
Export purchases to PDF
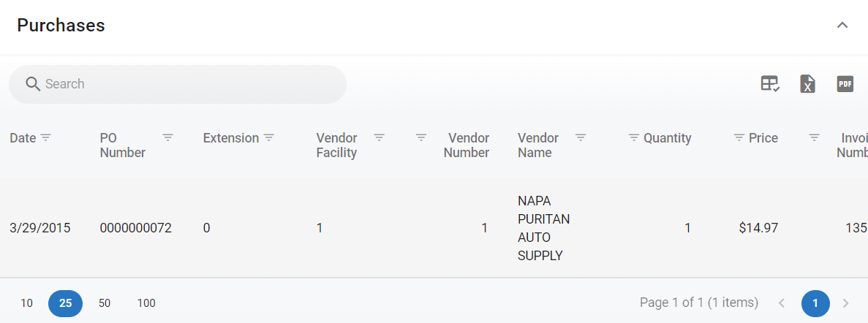click(845, 84)
